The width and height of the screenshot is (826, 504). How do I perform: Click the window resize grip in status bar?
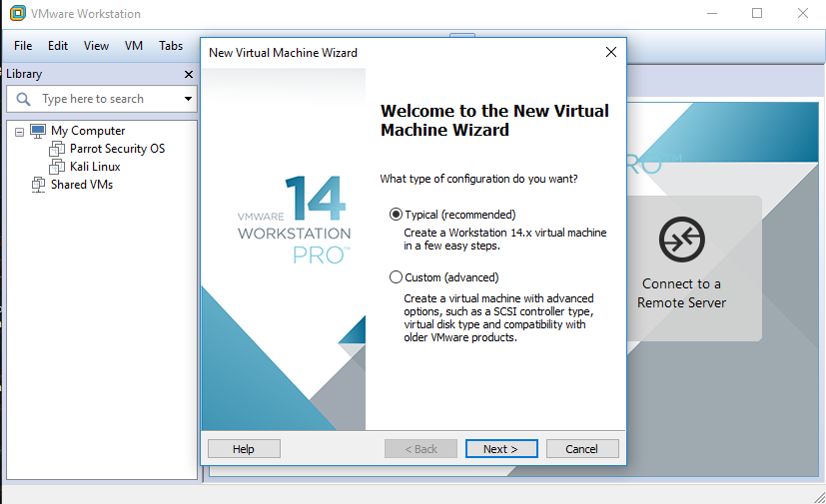coord(819,497)
